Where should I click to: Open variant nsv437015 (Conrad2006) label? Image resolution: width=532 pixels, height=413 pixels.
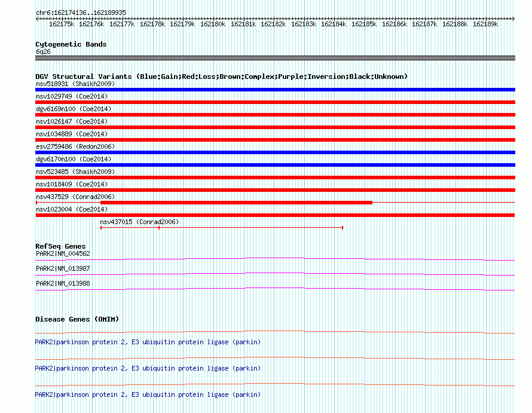[139, 222]
